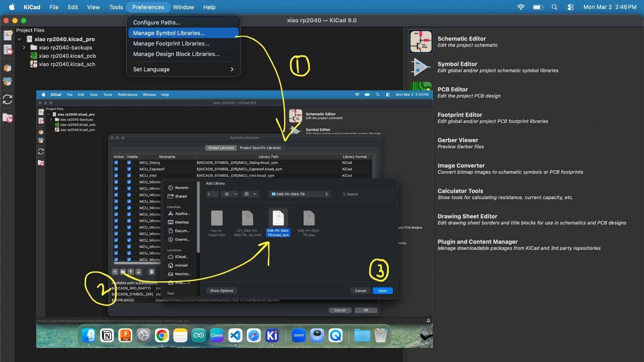Click the folder icon to add an existing library
The height and width of the screenshot is (362, 644).
123,272
